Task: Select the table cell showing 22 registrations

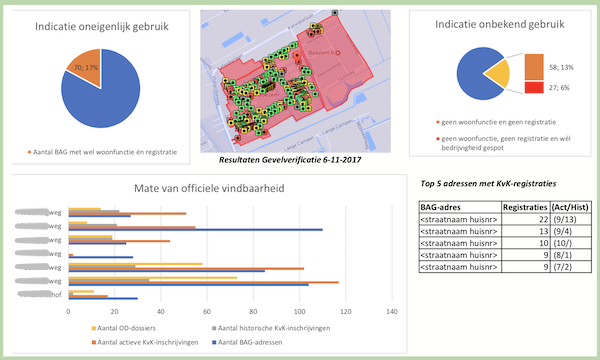Action: tap(525, 219)
